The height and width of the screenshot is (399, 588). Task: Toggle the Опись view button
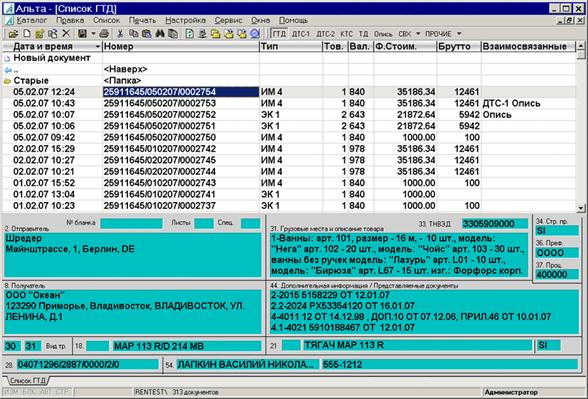383,34
